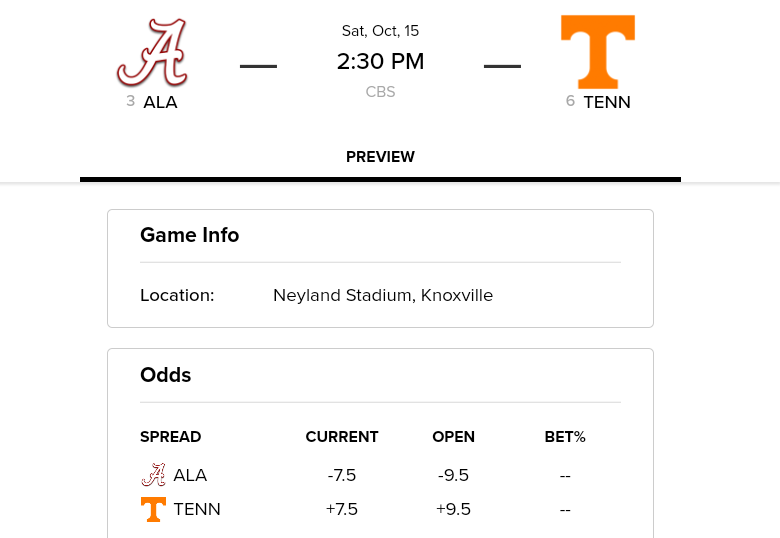The height and width of the screenshot is (538, 780).
Task: Click the 2:30 PM game time
Action: click(380, 62)
